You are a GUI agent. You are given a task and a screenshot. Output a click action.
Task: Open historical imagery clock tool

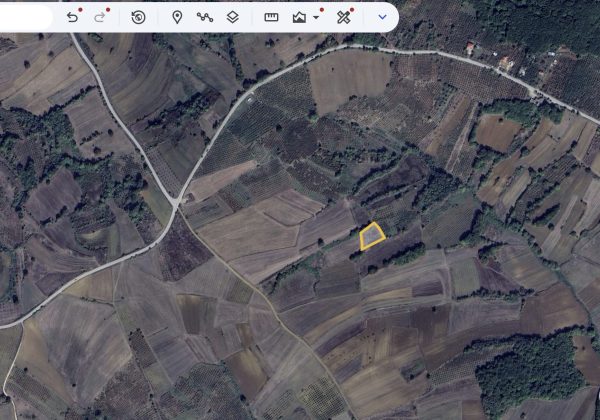138,17
